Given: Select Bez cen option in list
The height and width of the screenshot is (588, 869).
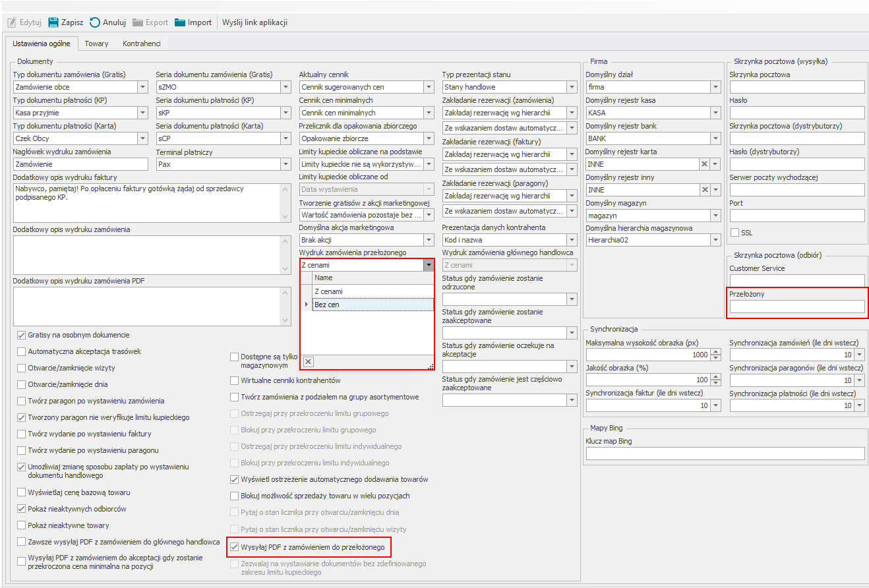Looking at the screenshot, I should tap(326, 305).
